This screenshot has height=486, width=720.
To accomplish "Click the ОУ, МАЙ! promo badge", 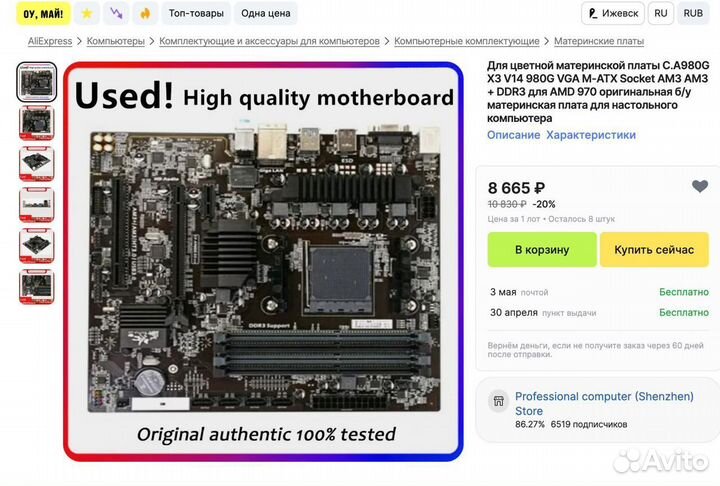I will (x=44, y=13).
